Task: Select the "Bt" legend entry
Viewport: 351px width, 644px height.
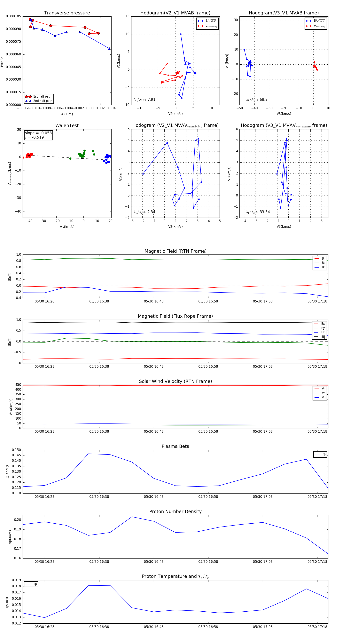Action: point(320,263)
